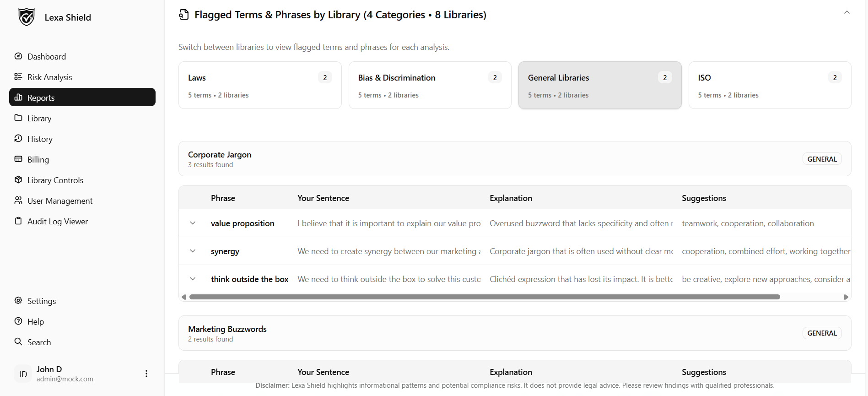Open the Billing page link

pyautogui.click(x=82, y=159)
